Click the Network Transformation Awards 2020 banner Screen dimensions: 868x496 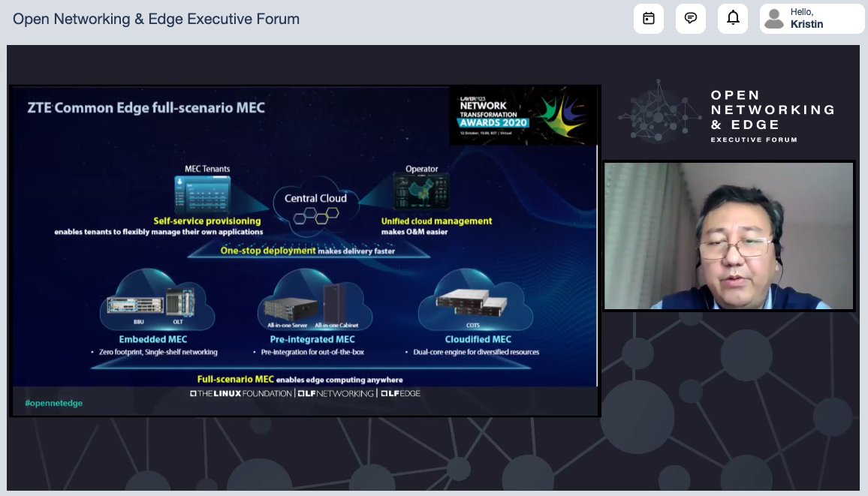point(523,116)
